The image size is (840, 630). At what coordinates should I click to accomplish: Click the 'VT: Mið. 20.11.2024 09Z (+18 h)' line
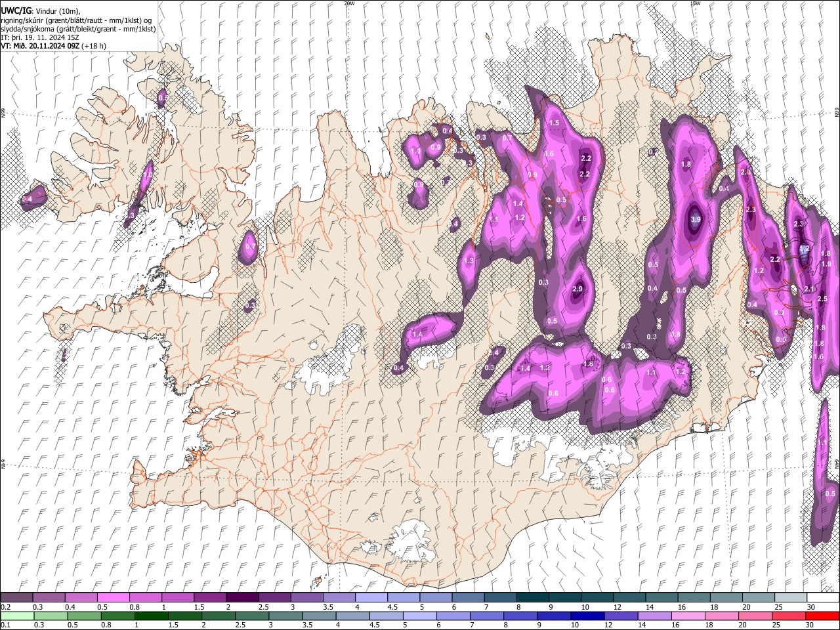click(x=54, y=46)
